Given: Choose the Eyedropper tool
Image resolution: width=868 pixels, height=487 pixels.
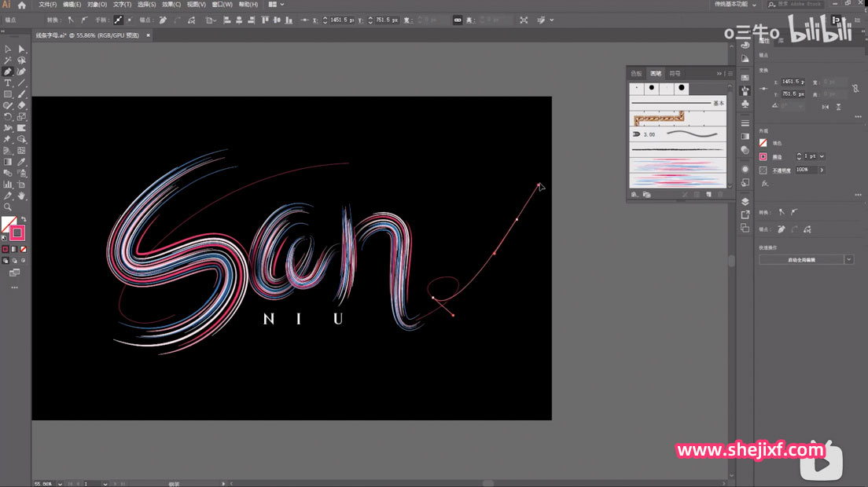Looking at the screenshot, I should click(22, 162).
